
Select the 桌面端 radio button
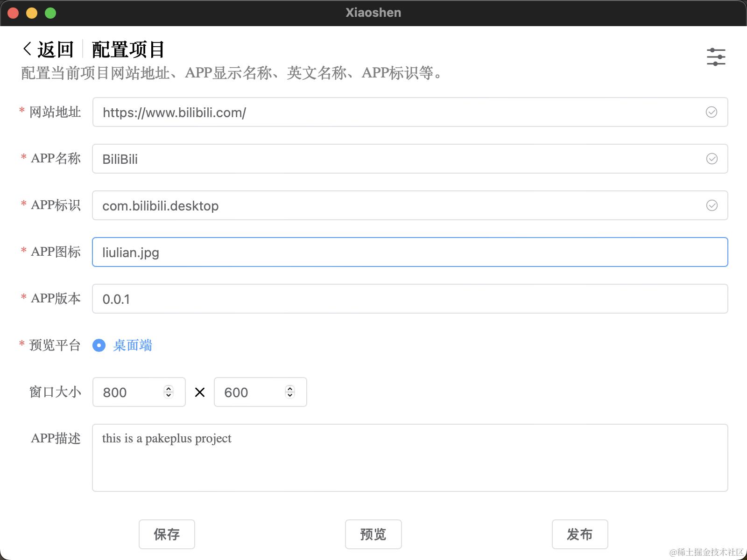tap(99, 345)
